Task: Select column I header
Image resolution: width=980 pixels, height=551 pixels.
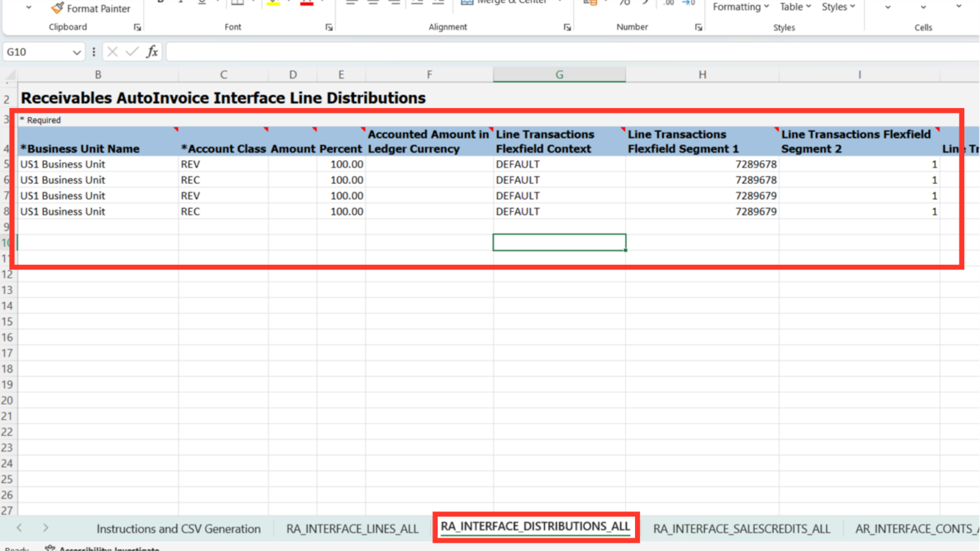Action: click(x=860, y=75)
